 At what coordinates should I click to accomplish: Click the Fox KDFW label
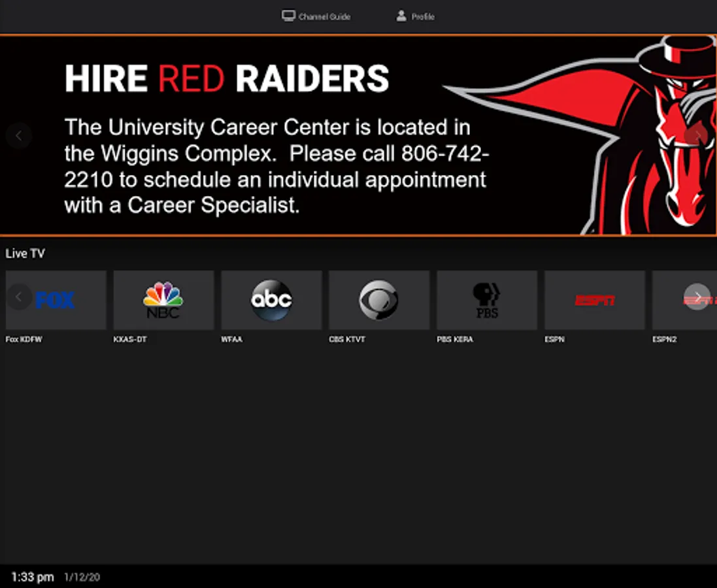coord(24,339)
